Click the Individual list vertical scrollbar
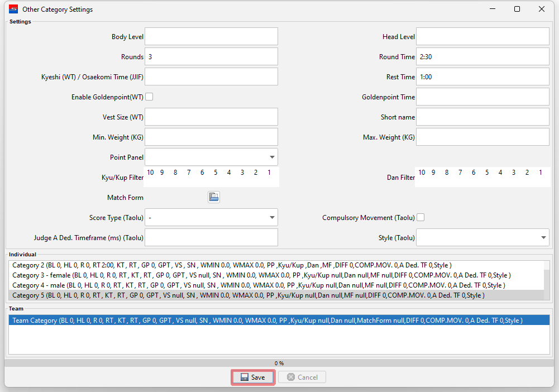 pos(546,280)
